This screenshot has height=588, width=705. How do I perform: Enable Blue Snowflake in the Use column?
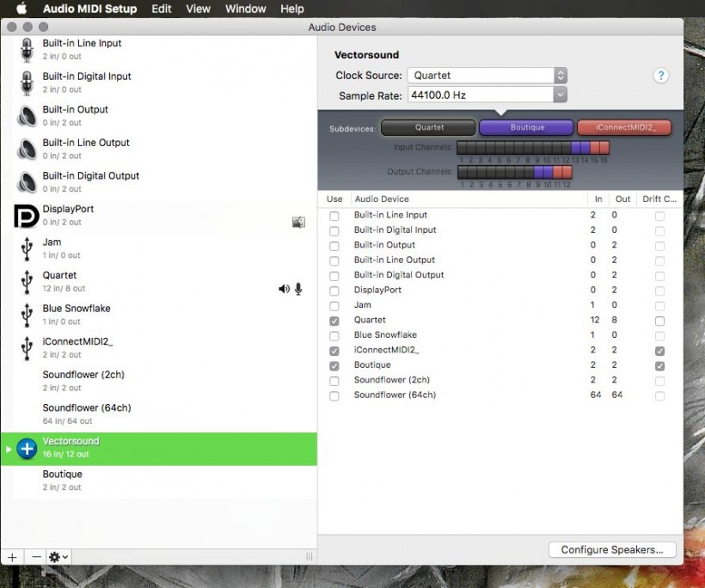coord(334,336)
